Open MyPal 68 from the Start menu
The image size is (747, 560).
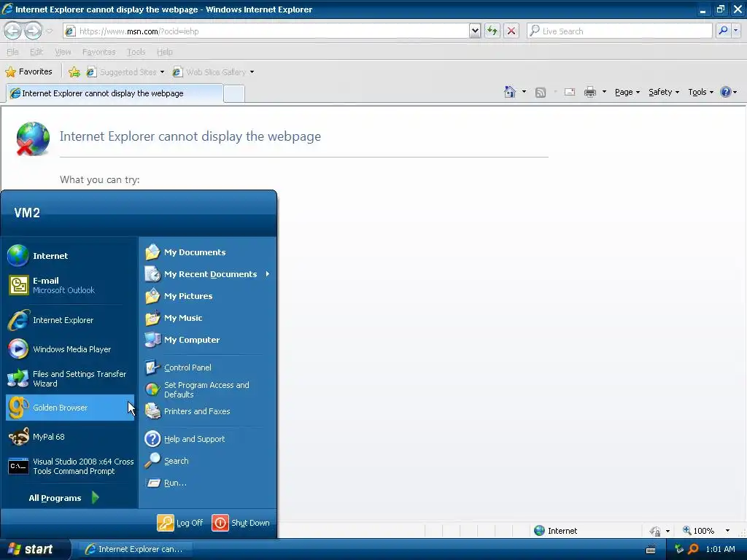tap(70, 437)
